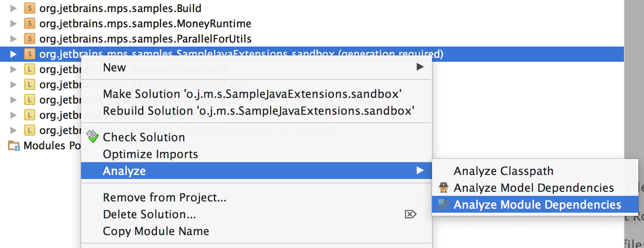Click the Analyze Model Dependencies detective icon
Screen dimensions: 644x248
(444, 187)
